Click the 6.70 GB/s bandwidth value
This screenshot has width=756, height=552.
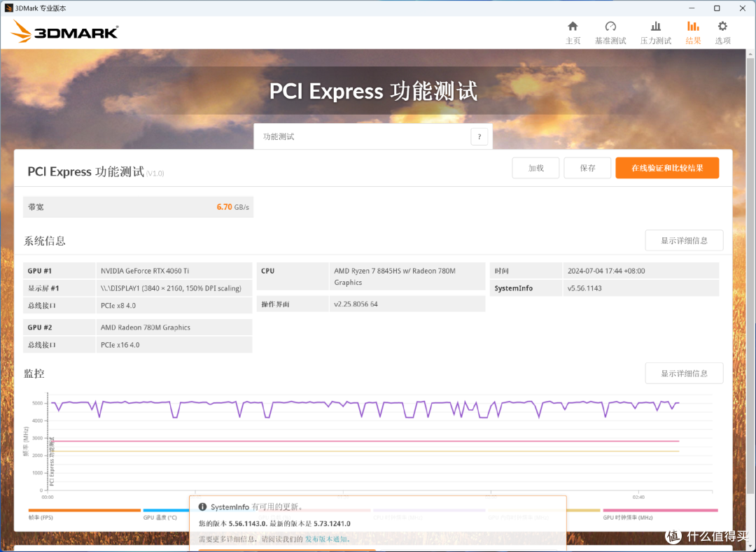pyautogui.click(x=233, y=207)
